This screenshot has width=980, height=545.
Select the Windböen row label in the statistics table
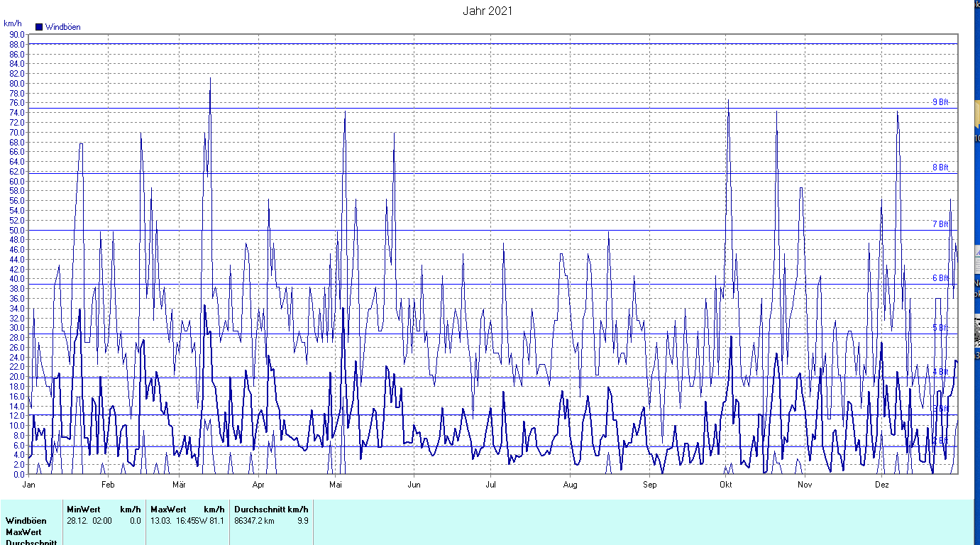(x=26, y=521)
